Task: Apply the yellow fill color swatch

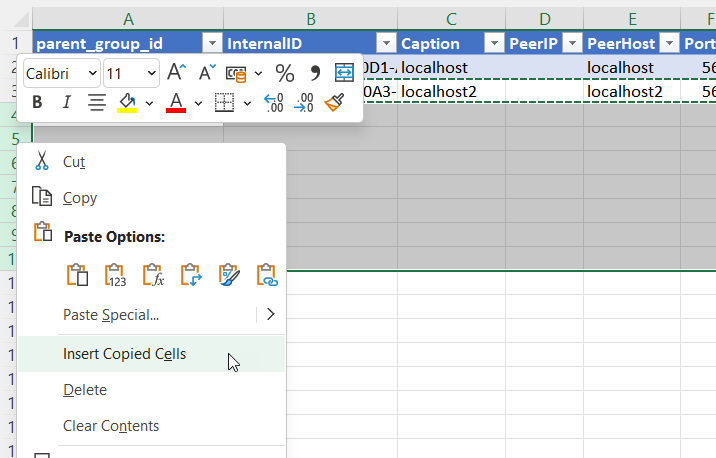Action: point(127,102)
